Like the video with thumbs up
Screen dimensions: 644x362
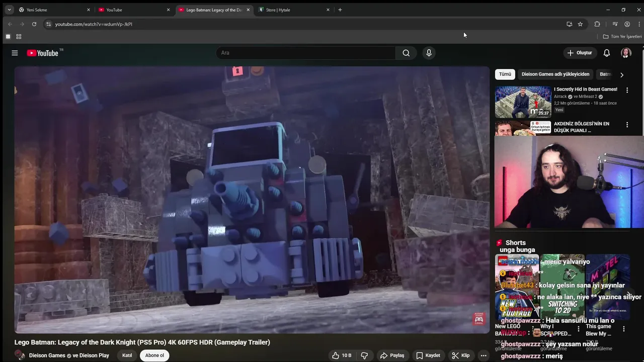tap(342, 355)
